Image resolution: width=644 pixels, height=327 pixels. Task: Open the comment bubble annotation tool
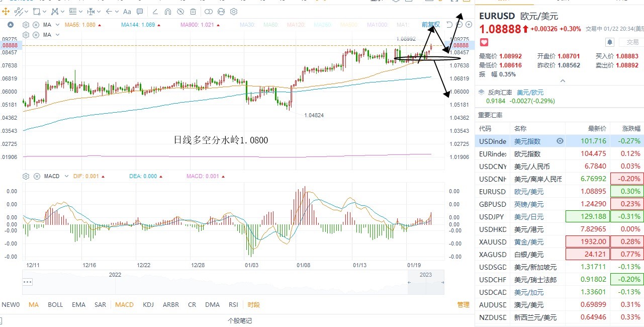[x=140, y=12]
